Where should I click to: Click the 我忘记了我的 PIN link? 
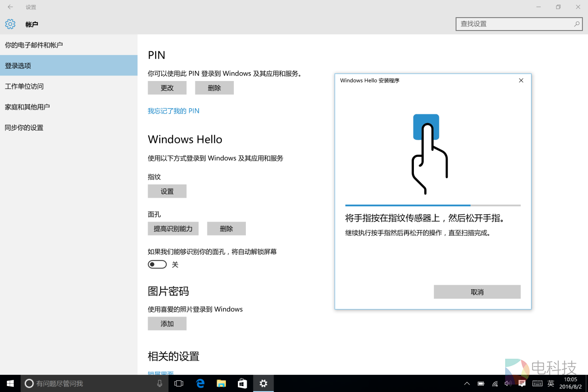click(x=174, y=111)
